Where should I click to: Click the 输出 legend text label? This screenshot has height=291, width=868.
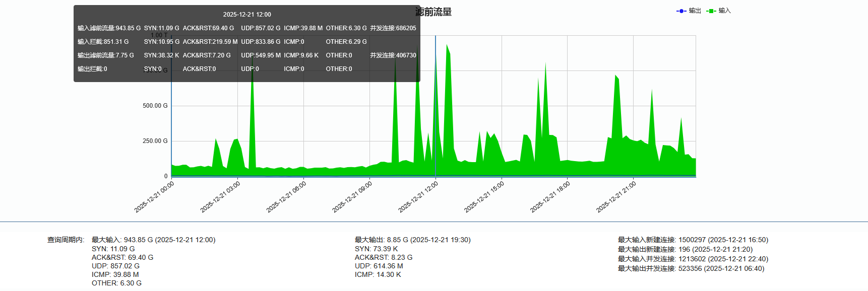(695, 11)
